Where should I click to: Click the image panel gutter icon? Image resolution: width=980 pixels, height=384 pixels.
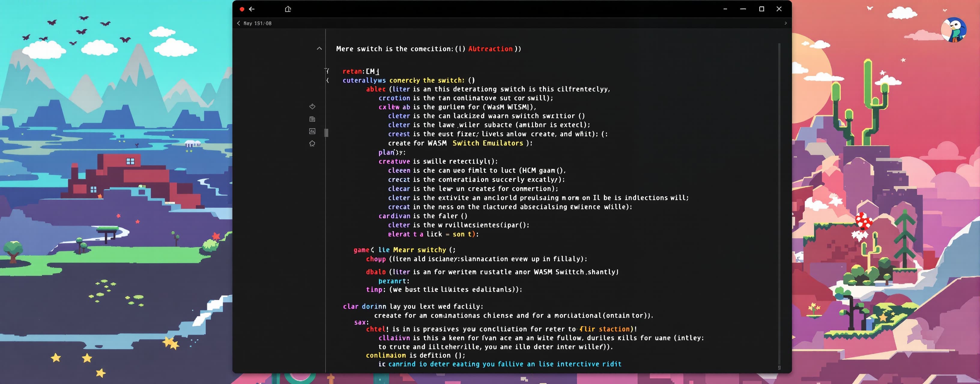312,131
